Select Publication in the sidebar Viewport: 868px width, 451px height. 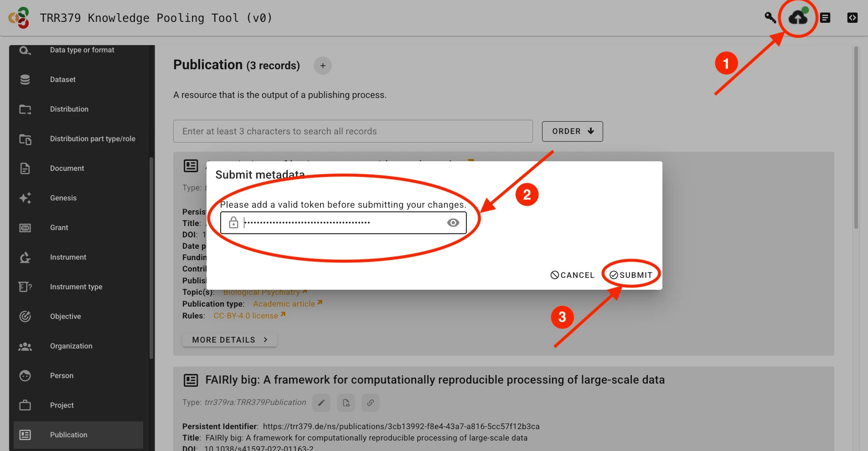68,435
